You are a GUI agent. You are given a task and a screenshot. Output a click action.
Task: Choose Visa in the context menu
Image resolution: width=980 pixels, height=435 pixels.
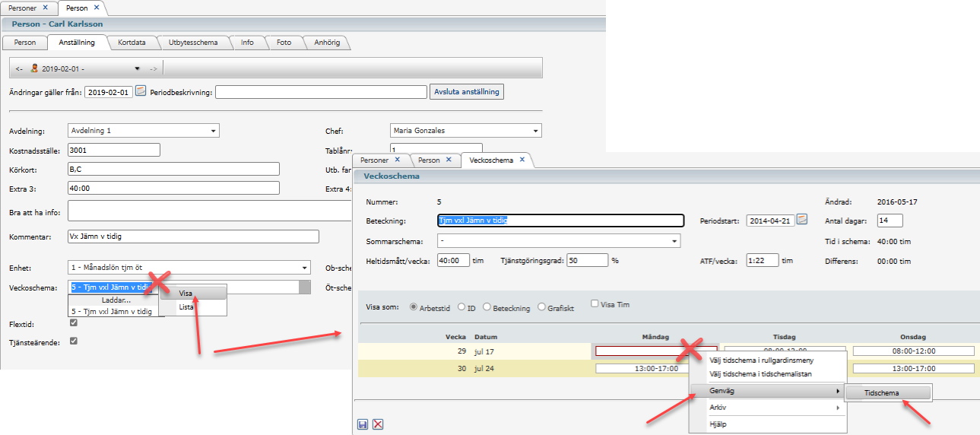[194, 293]
